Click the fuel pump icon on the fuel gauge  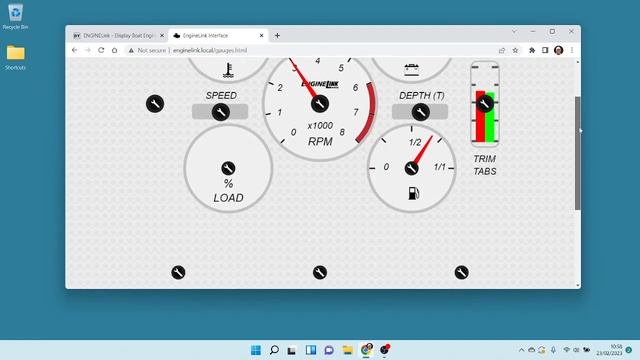click(413, 193)
